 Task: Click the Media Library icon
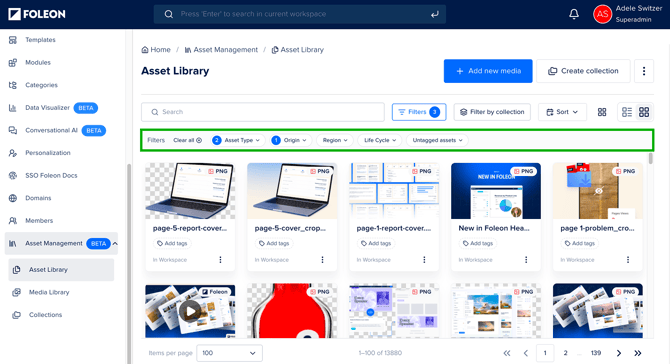pos(16,292)
